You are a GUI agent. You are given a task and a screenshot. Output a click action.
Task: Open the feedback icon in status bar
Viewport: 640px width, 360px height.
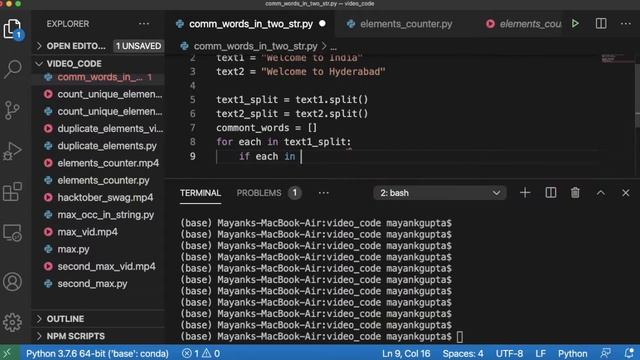(606, 353)
